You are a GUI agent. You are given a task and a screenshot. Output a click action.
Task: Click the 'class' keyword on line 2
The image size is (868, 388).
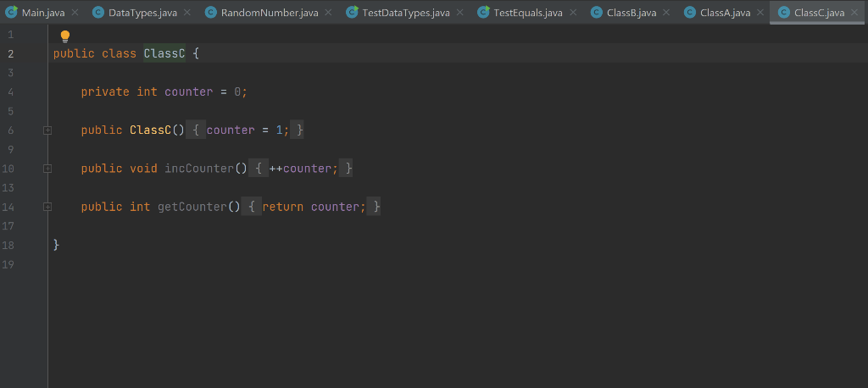coord(119,53)
